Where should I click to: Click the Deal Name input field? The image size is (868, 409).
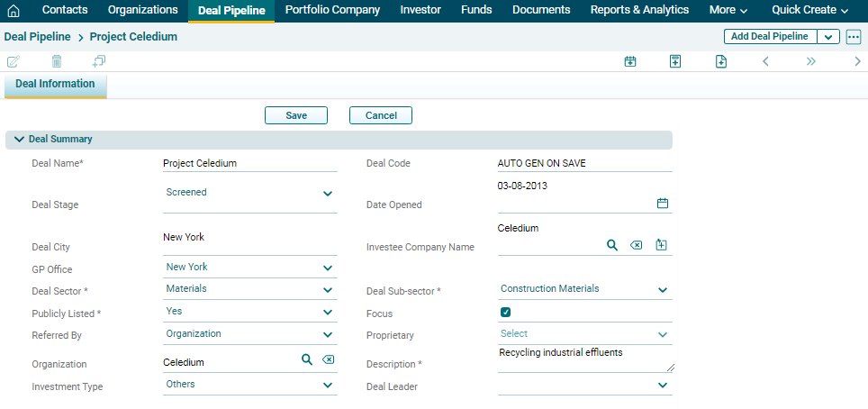click(x=249, y=164)
